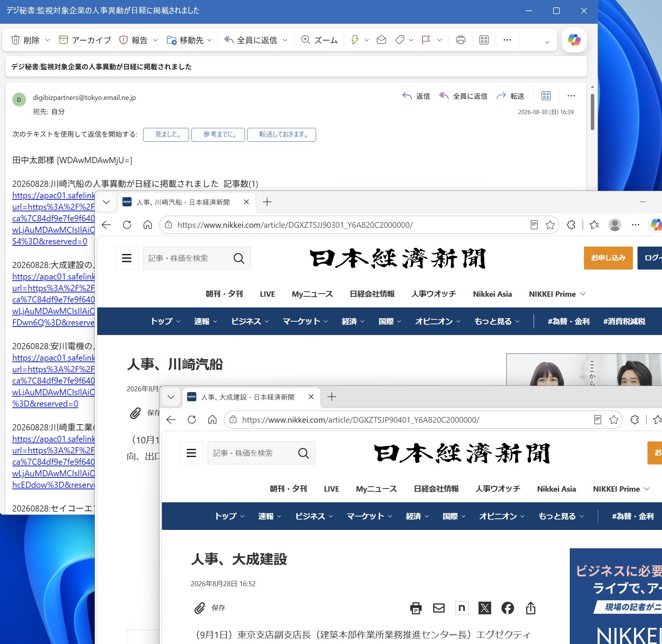Open extensions puzzle icon in 川崎汽船 browser

coord(571,225)
